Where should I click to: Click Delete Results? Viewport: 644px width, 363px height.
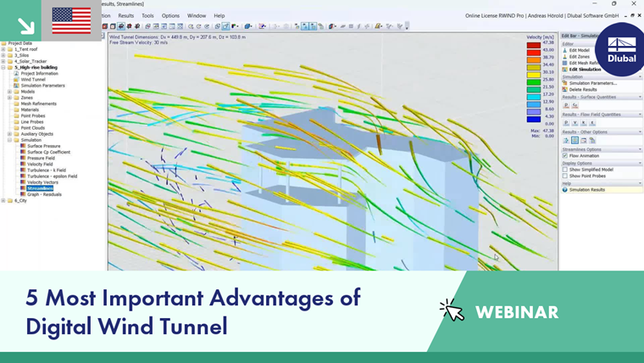pos(583,90)
